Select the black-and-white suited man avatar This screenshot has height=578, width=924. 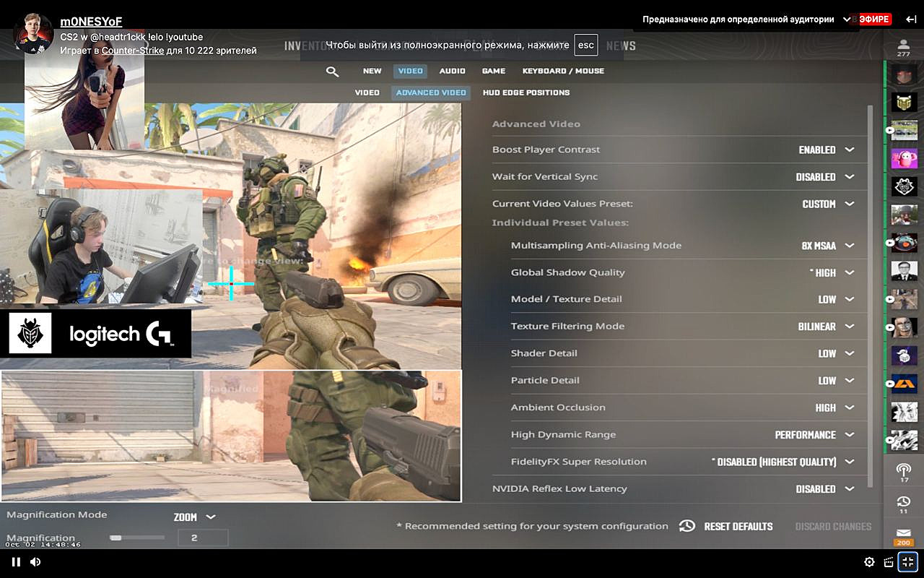tap(905, 271)
